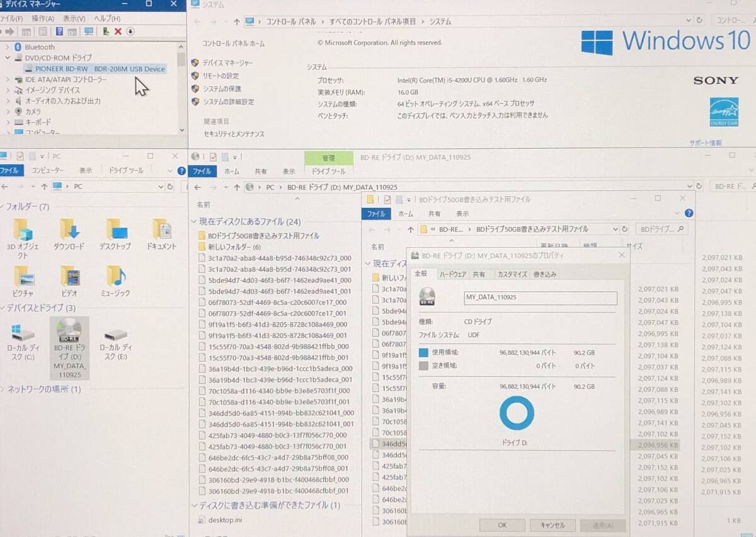Image resolution: width=756 pixels, height=537 pixels.
Task: Click the refresh icon in PC window address bar
Action: pos(169,187)
